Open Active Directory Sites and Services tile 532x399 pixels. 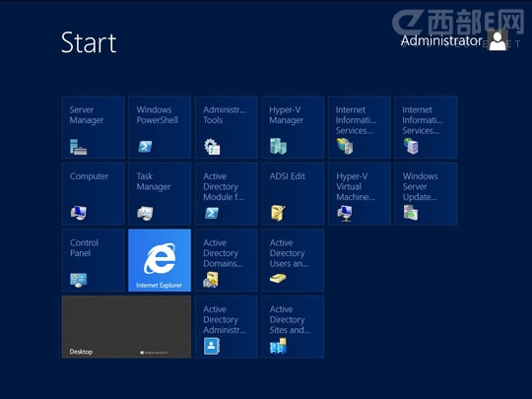click(293, 327)
